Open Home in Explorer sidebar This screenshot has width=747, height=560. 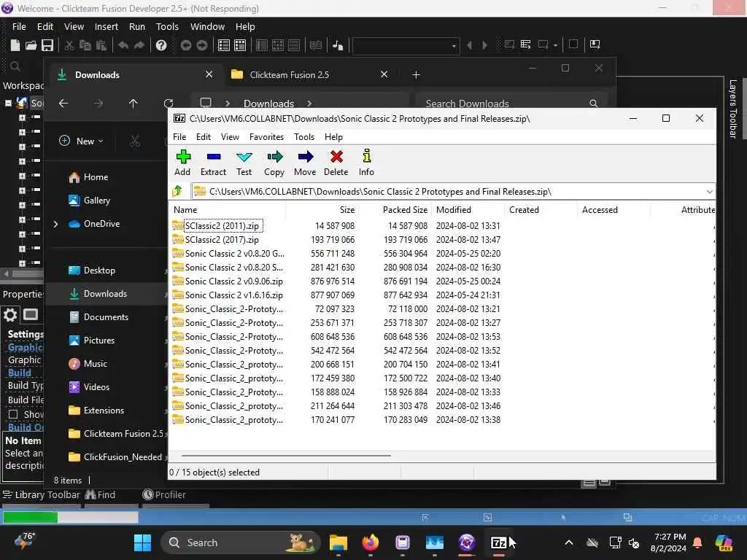(x=96, y=177)
